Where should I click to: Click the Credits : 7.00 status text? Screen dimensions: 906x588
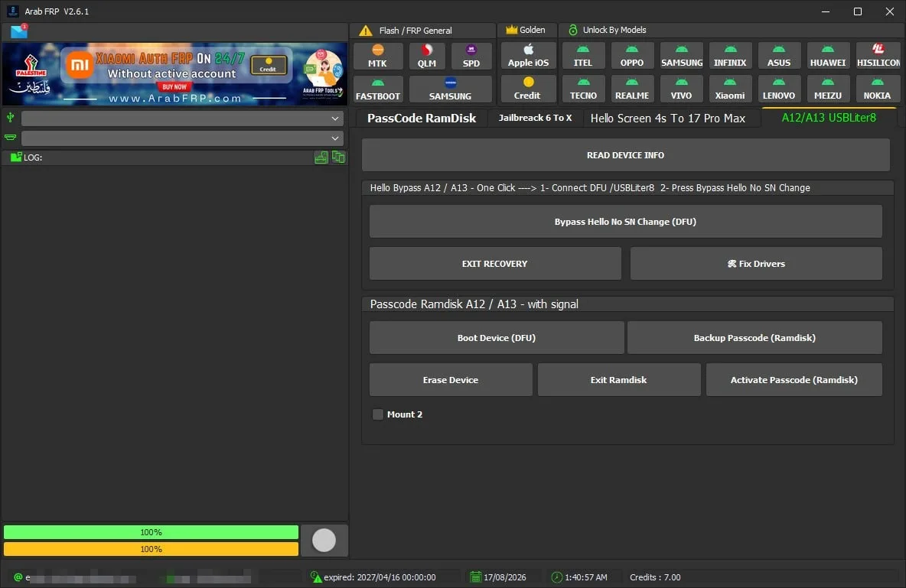(x=655, y=577)
